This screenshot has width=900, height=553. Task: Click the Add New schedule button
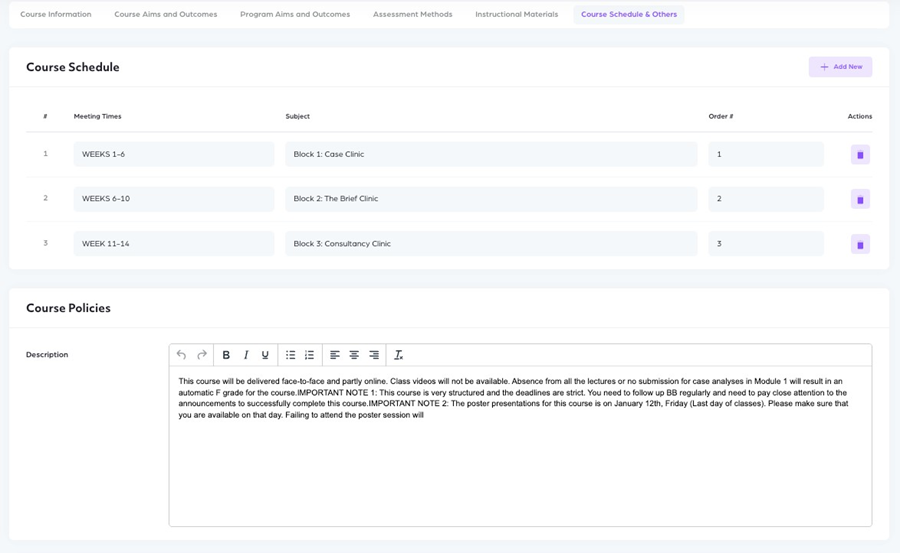[x=840, y=67]
